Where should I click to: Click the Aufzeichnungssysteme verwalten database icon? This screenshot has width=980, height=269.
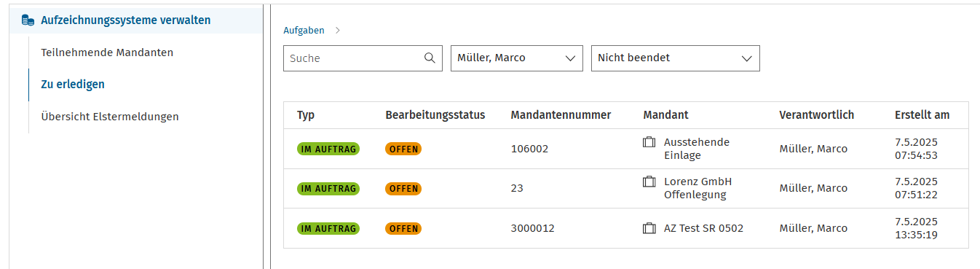[28, 20]
